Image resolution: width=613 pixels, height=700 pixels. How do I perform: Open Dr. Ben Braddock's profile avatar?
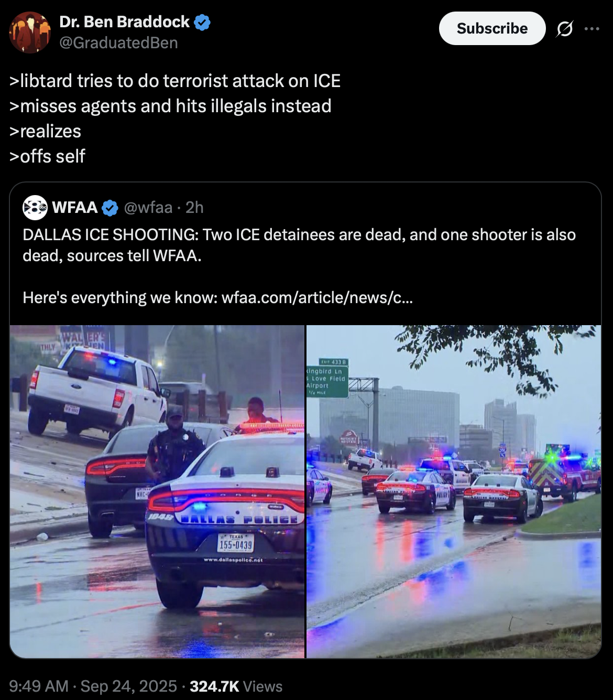[x=30, y=33]
